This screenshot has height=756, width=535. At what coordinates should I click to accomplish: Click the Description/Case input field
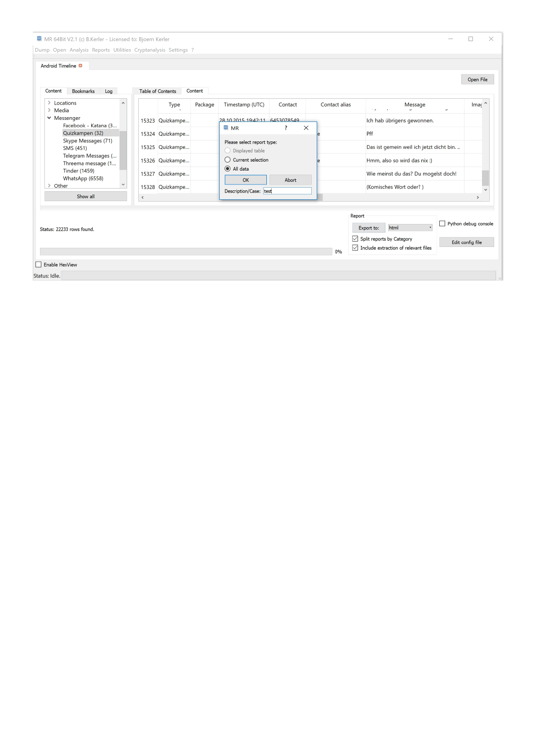287,191
